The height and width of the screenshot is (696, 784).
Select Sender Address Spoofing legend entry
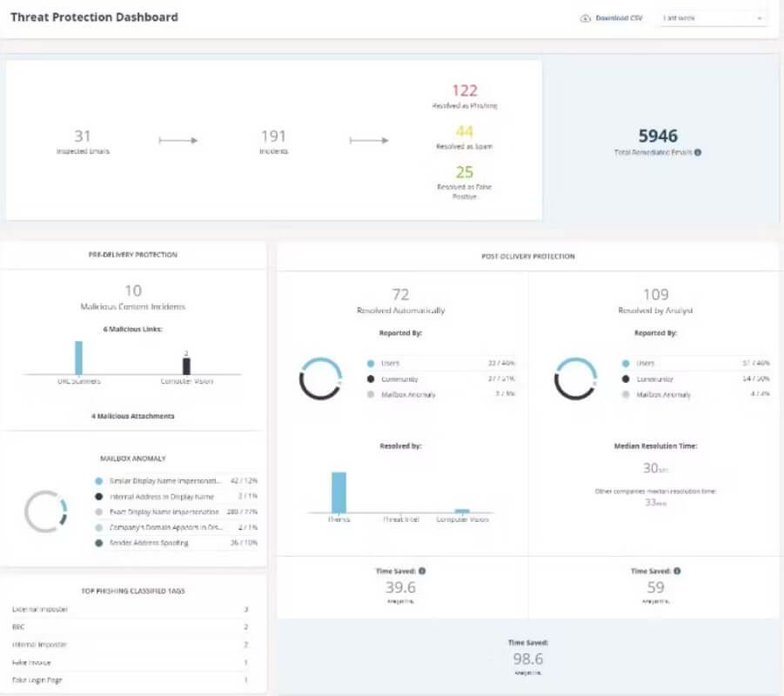point(176,543)
